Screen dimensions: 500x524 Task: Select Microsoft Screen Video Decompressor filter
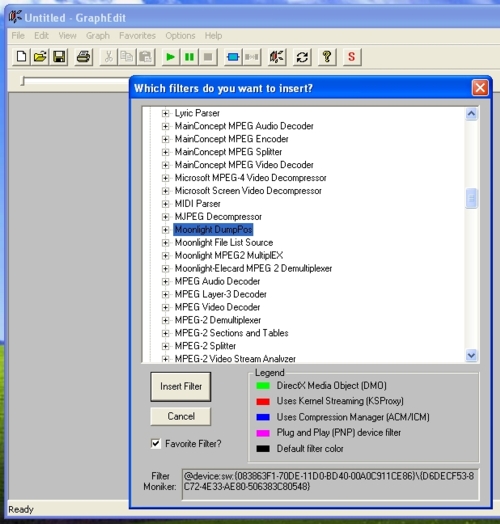pos(248,191)
